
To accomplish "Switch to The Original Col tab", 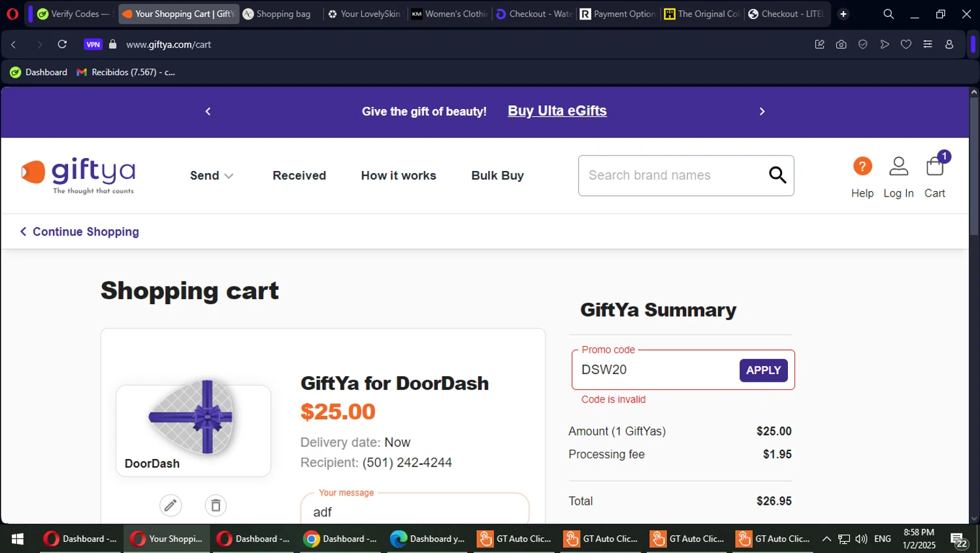I will coord(702,14).
